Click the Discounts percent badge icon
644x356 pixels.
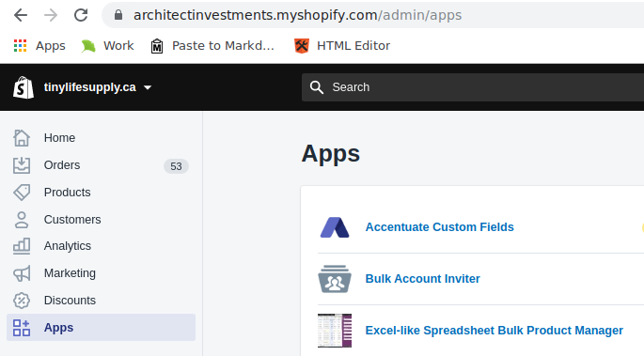tap(22, 301)
